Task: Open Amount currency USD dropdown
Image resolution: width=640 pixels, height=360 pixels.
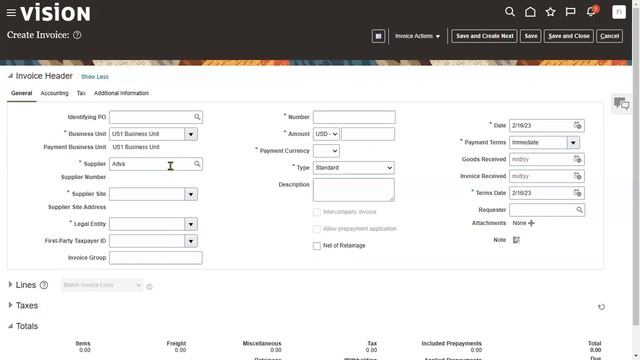Action: pos(326,134)
